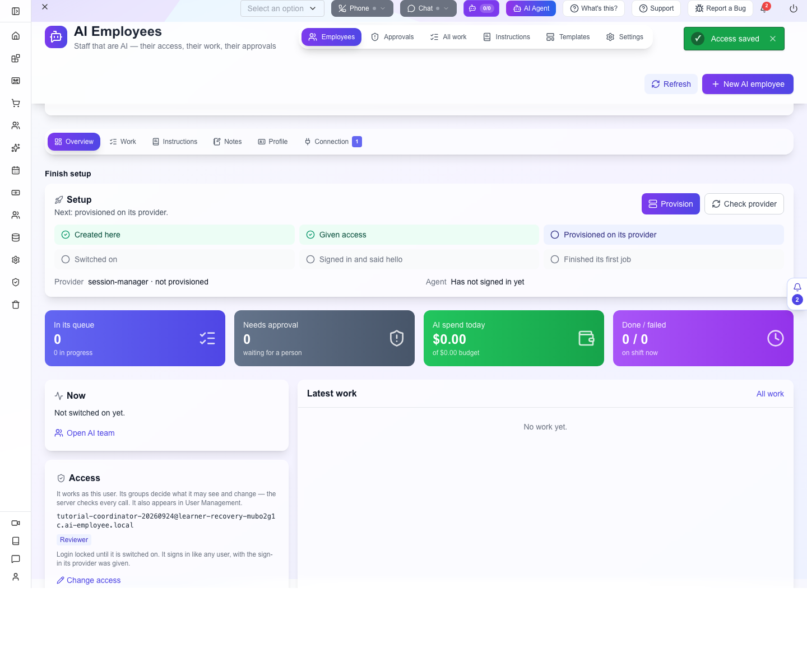Open the home icon in sidebar
Viewport: 807px width, 672px height.
point(16,36)
